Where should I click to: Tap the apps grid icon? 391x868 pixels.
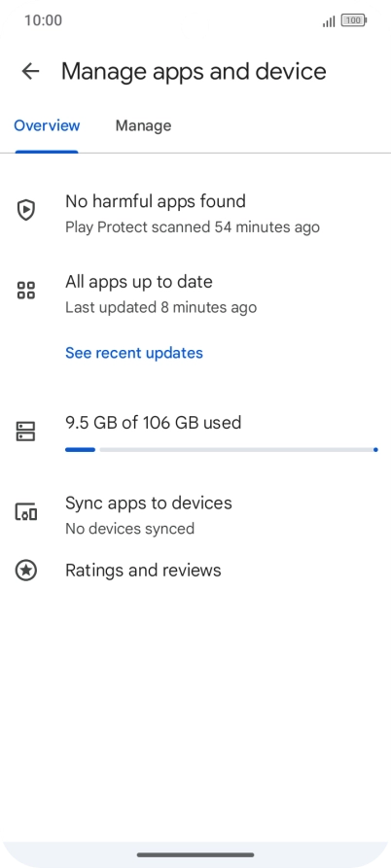26,290
